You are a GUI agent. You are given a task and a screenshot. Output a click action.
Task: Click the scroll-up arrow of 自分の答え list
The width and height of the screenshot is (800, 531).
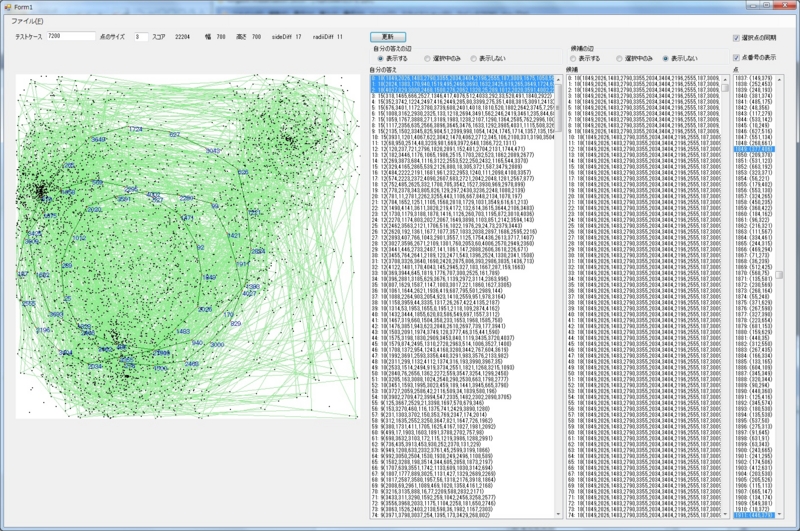(x=558, y=80)
